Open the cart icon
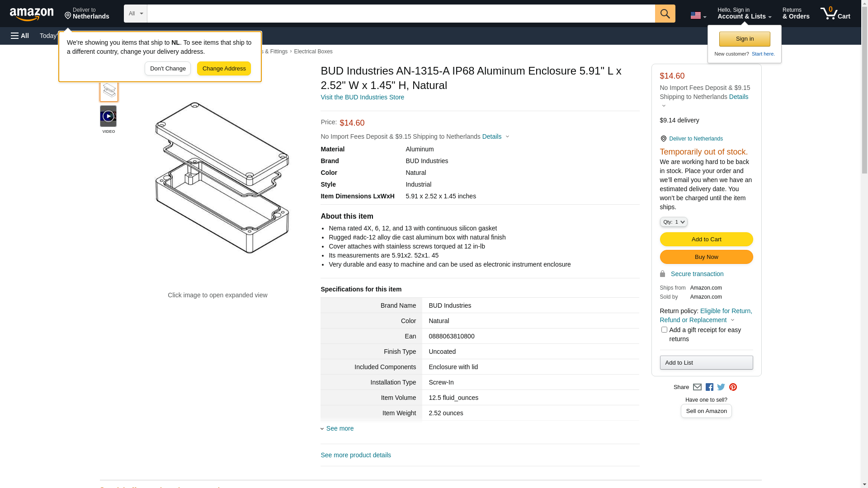This screenshot has width=868, height=488. (835, 14)
